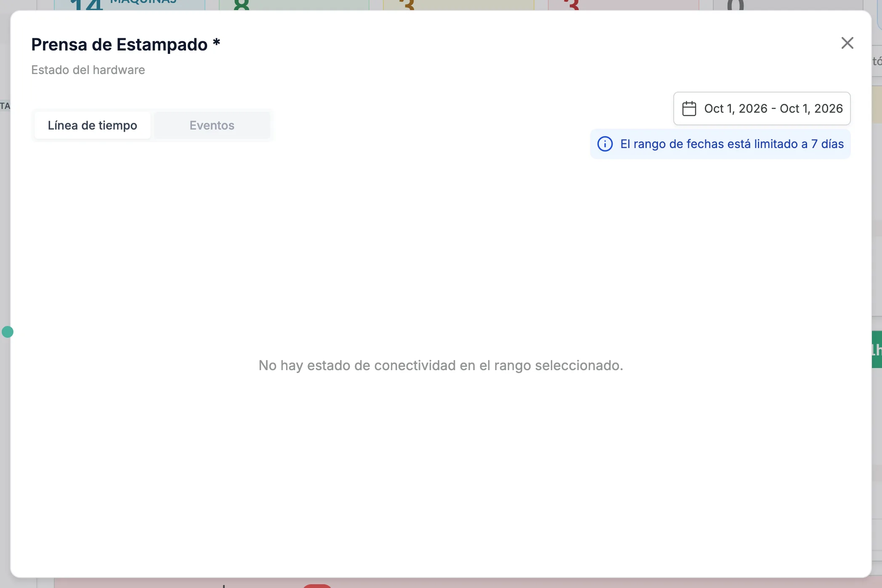882x588 pixels.
Task: Click the empty connectivity state message
Action: pyautogui.click(x=441, y=366)
